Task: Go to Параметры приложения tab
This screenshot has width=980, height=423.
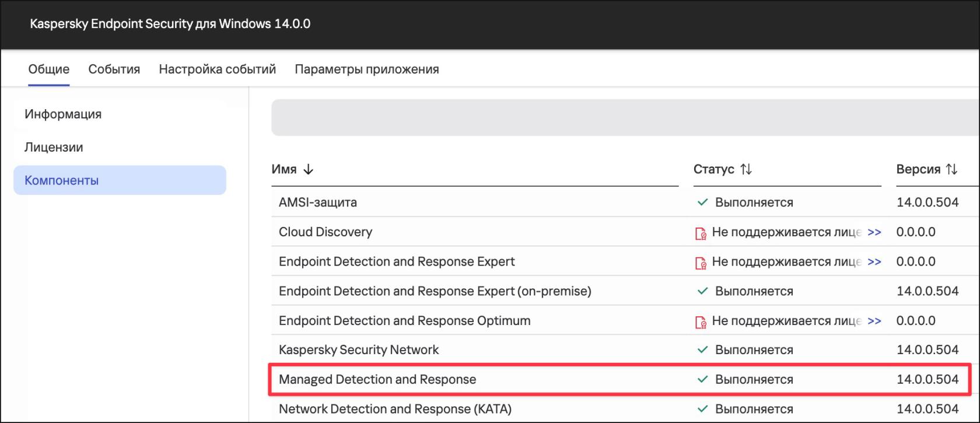Action: 367,69
